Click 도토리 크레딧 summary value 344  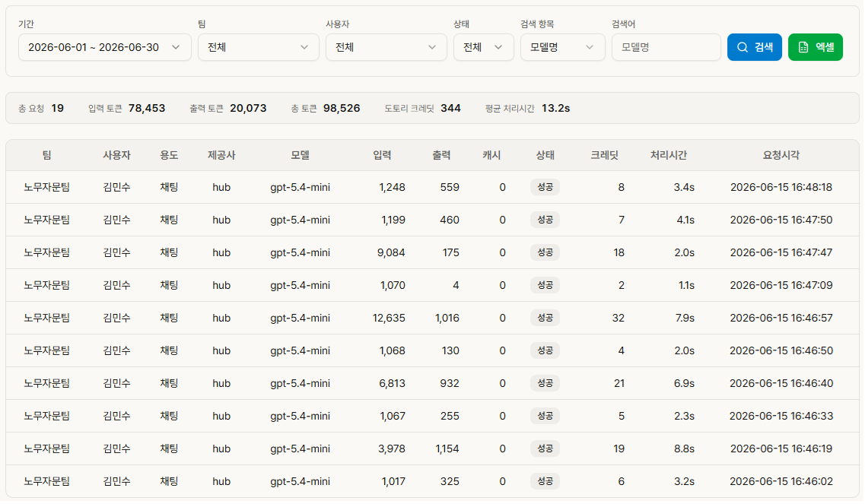point(450,108)
